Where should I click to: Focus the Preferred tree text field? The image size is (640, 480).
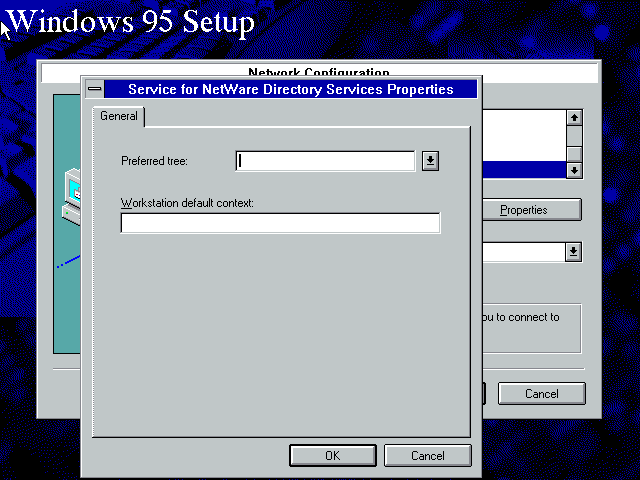(325, 161)
